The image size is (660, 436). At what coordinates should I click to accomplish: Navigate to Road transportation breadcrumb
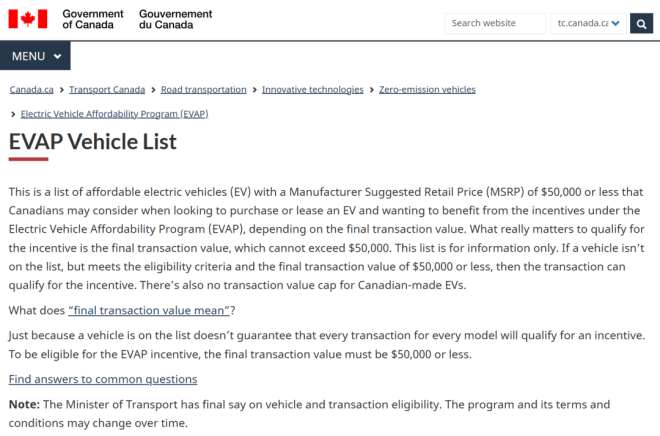tap(203, 90)
